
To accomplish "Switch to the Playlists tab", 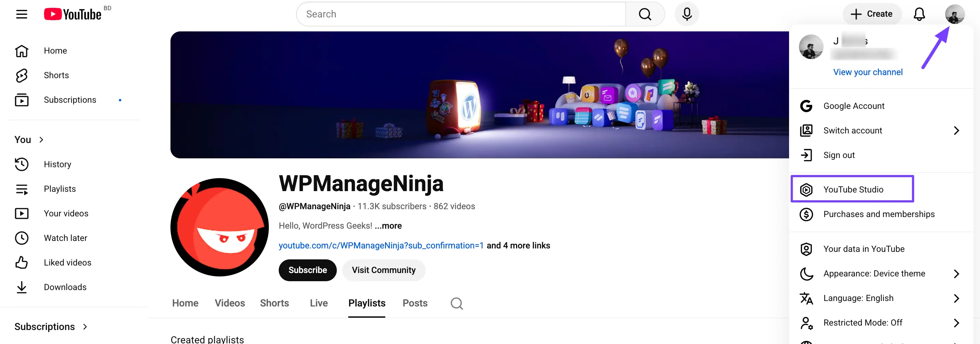I will click(367, 303).
